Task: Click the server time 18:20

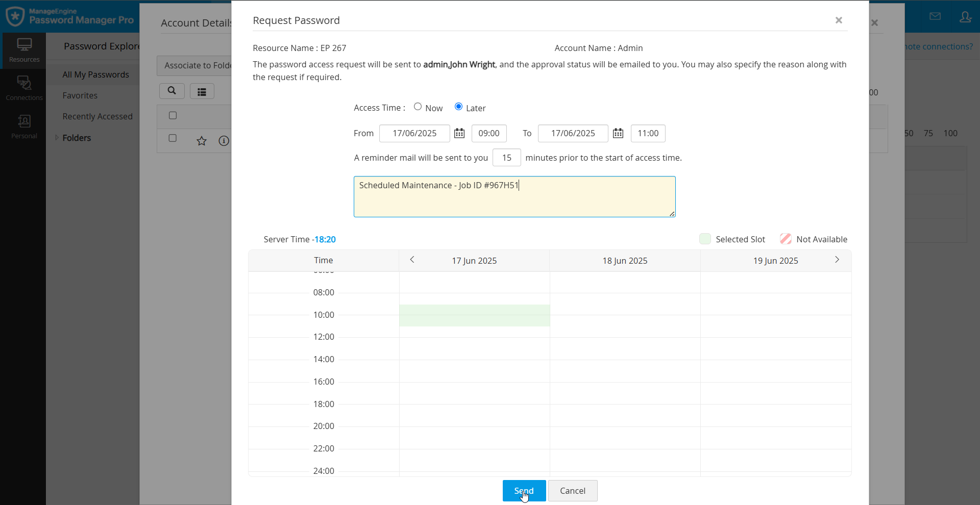Action: pos(325,239)
